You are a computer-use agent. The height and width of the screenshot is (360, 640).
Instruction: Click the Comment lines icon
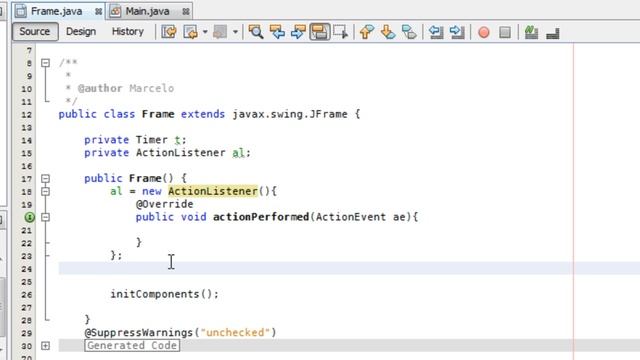click(531, 32)
